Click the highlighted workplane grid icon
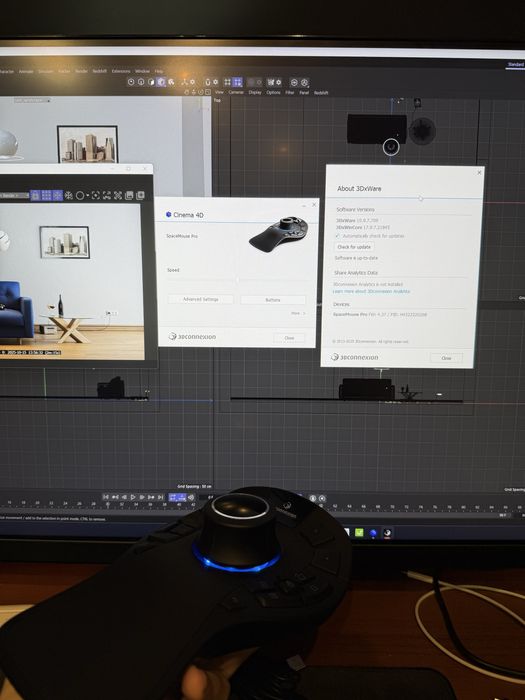Viewport: 525px width, 700px height. (x=238, y=82)
